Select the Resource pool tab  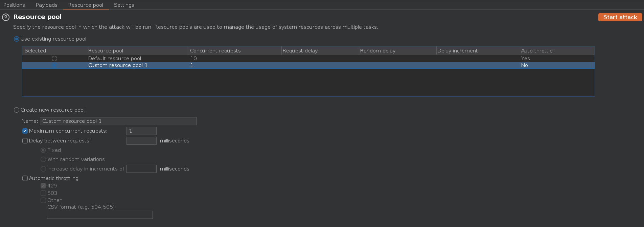pyautogui.click(x=86, y=5)
